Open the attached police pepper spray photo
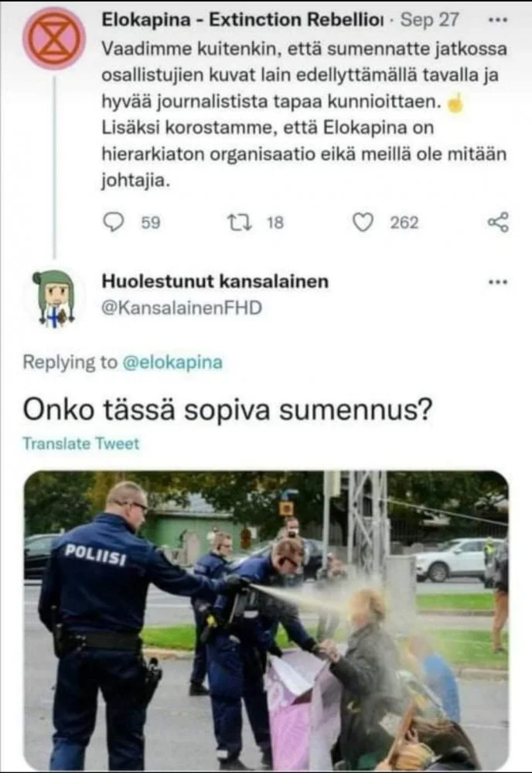Viewport: 532px width, 773px height. (x=266, y=620)
